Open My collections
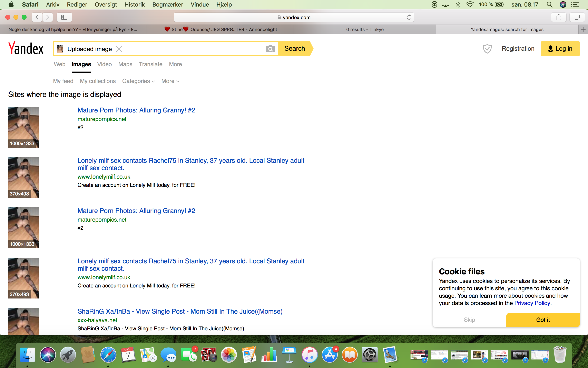This screenshot has width=588, height=368. [98, 81]
